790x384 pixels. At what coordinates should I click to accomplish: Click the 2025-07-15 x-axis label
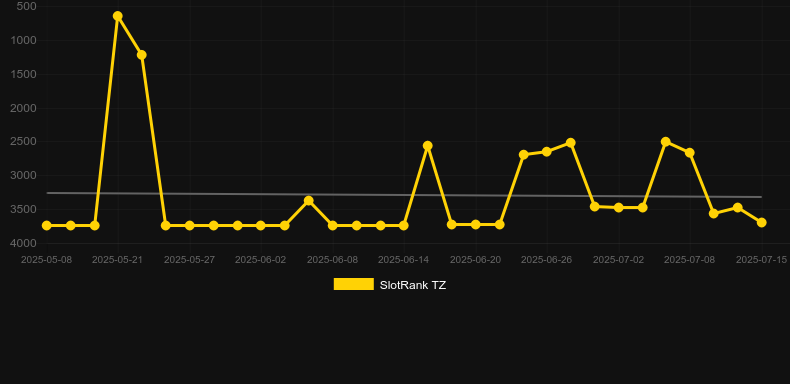click(761, 260)
